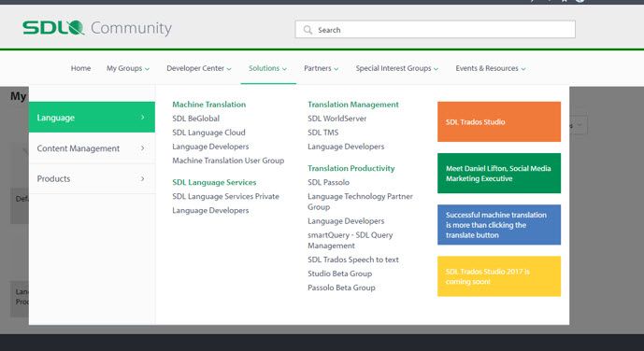Open SDL Trados Speech to text link

tap(353, 260)
